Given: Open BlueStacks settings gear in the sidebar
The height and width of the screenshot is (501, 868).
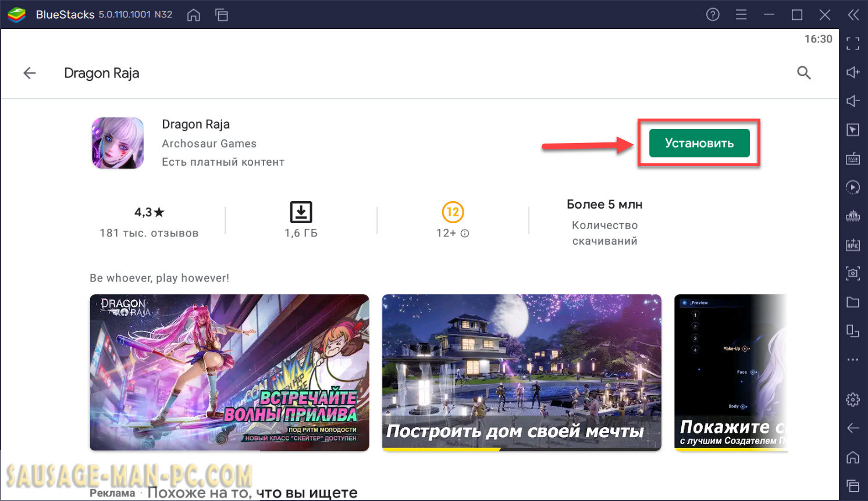Looking at the screenshot, I should tap(853, 400).
